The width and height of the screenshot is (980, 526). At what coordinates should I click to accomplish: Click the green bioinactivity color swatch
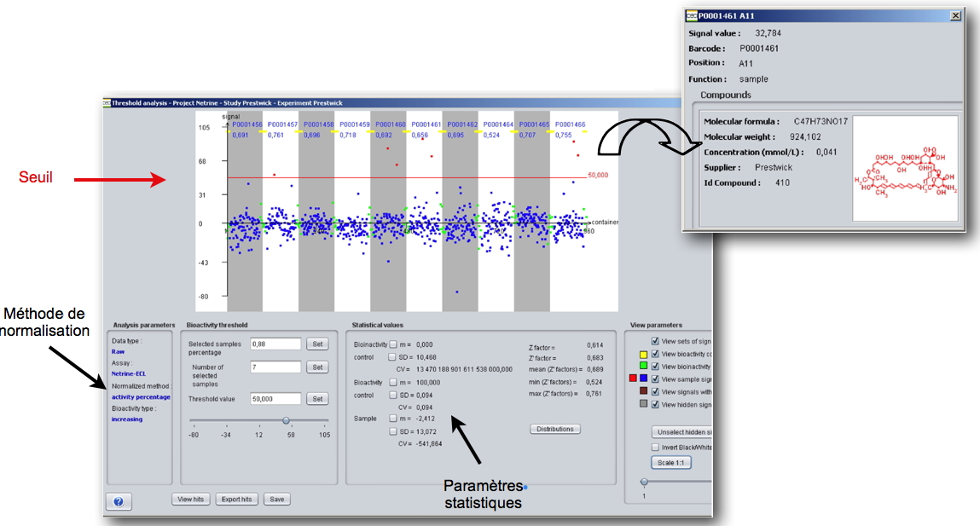[x=642, y=366]
